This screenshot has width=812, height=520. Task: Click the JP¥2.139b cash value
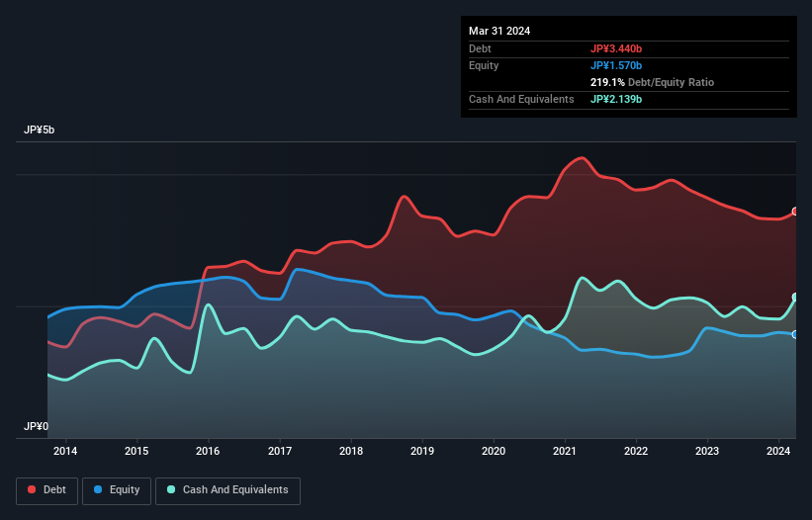click(616, 99)
